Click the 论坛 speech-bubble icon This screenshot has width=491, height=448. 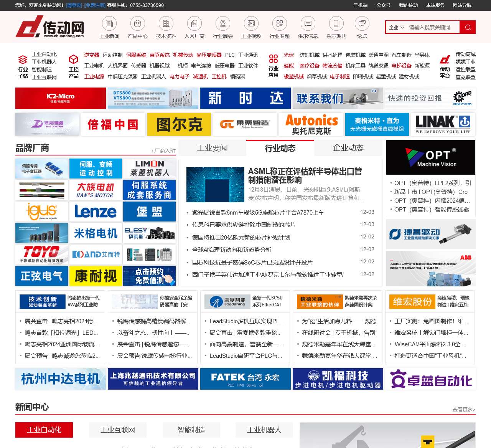[361, 24]
